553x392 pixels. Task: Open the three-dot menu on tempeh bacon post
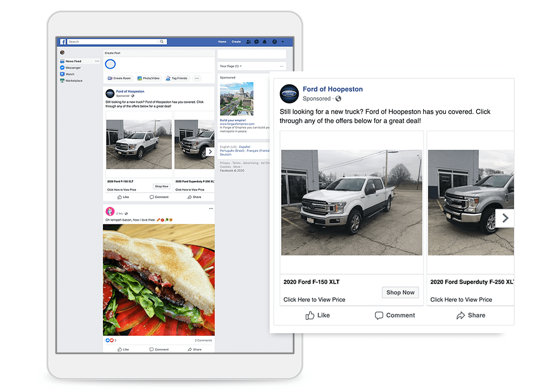point(211,209)
